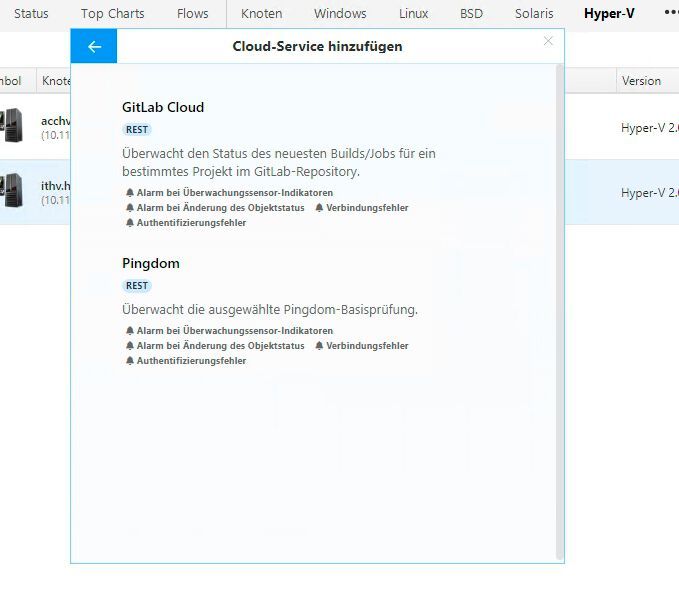Click Pingdom's Authentifizierungsfehler bell icon
The image size is (679, 595).
[129, 361]
